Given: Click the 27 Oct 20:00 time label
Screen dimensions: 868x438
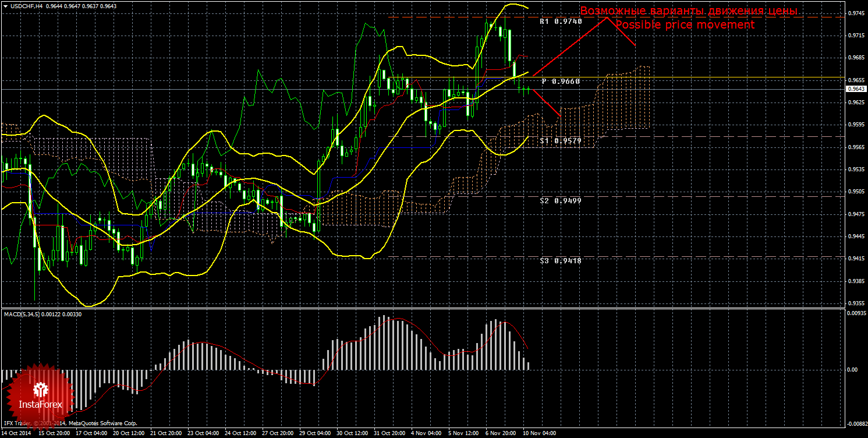Looking at the screenshot, I should (278, 433).
